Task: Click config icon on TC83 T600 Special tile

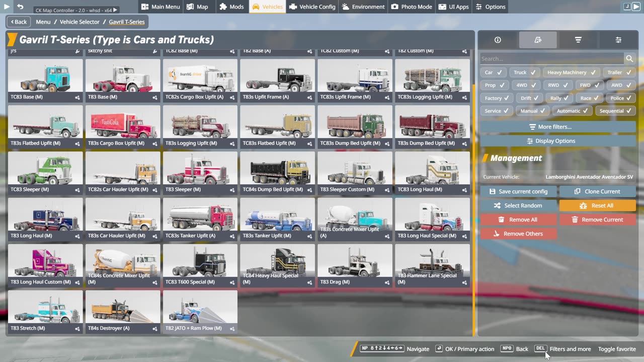Action: tap(232, 283)
